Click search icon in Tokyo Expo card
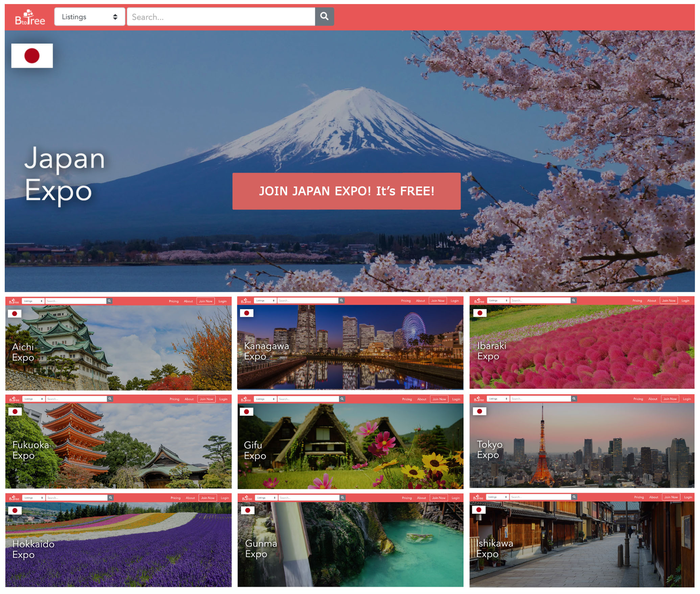The height and width of the screenshot is (594, 700). [x=574, y=399]
